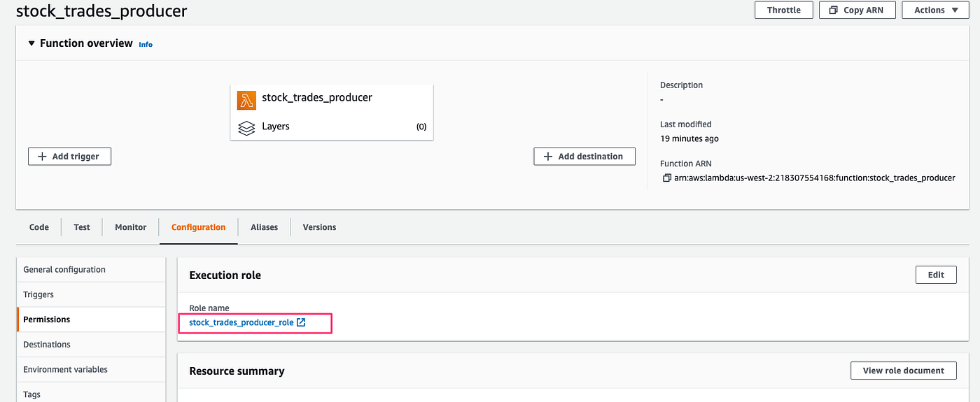Click the Throttle button

pyautogui.click(x=784, y=10)
